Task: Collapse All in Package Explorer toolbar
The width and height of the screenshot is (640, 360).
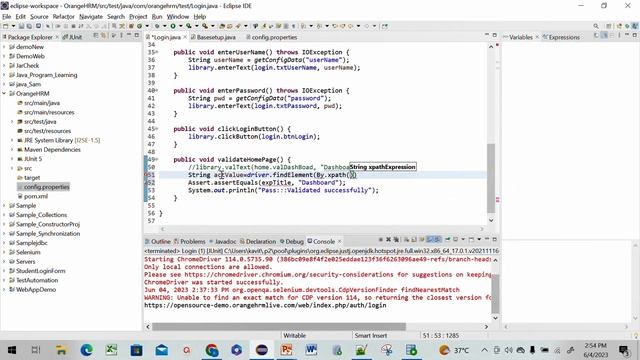Action: 97,36
